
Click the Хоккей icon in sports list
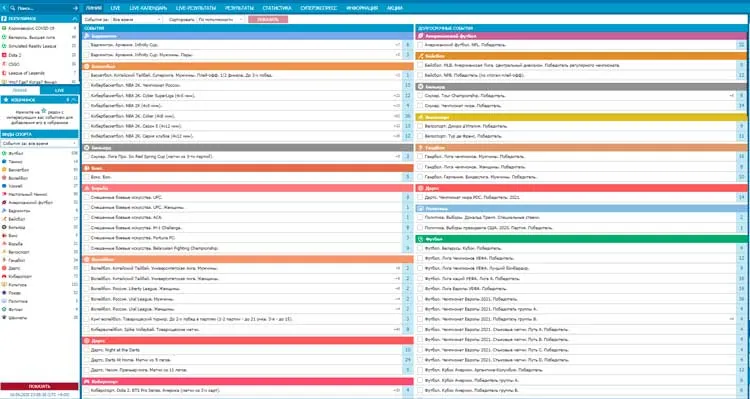[4, 186]
